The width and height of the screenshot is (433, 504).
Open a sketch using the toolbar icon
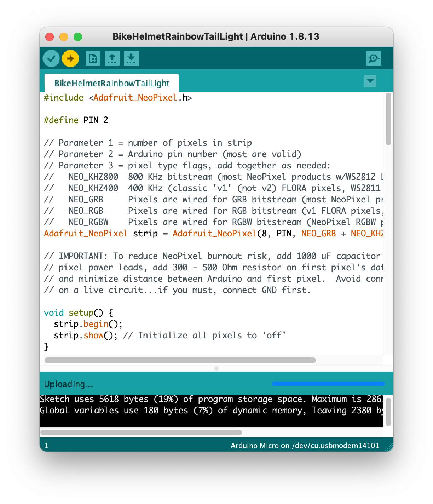coord(112,58)
